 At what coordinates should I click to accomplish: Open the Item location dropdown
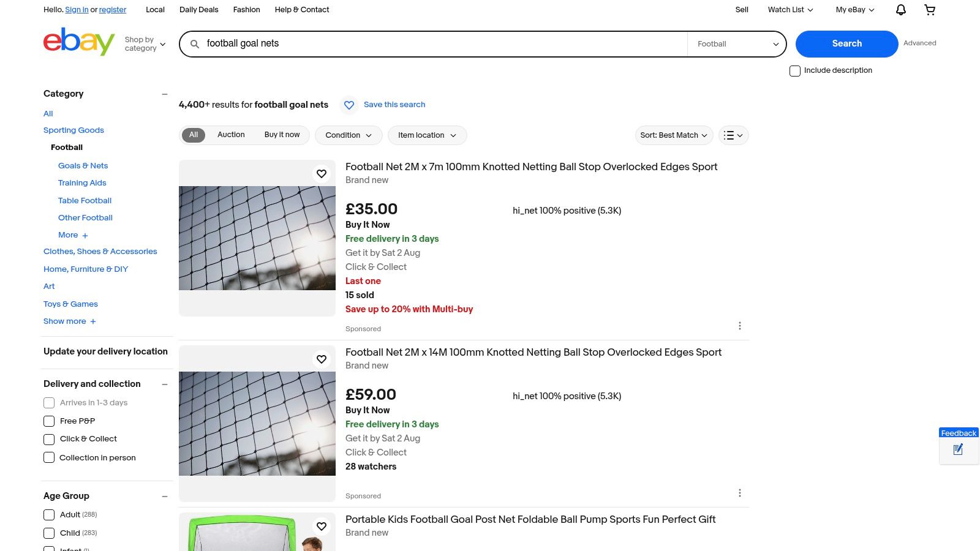[x=428, y=135]
